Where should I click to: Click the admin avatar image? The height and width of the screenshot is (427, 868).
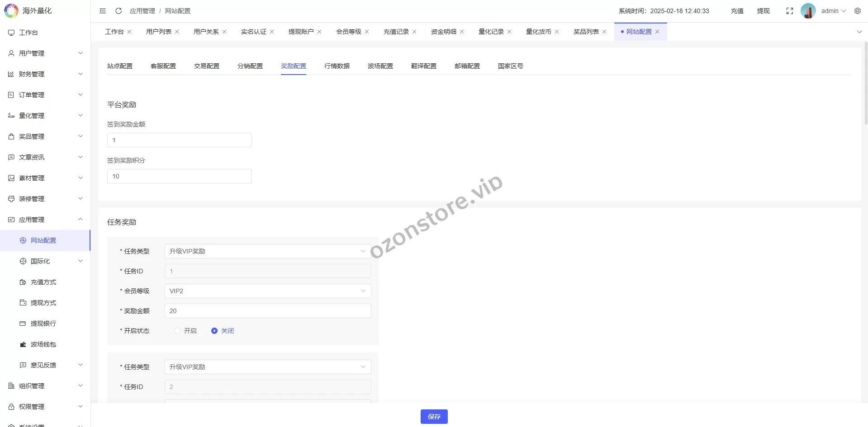808,11
